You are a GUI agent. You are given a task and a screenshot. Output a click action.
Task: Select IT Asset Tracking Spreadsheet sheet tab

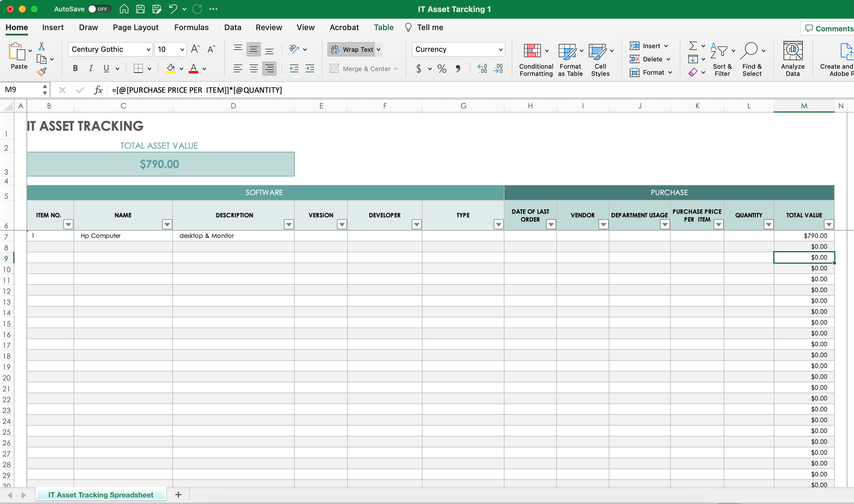point(101,495)
